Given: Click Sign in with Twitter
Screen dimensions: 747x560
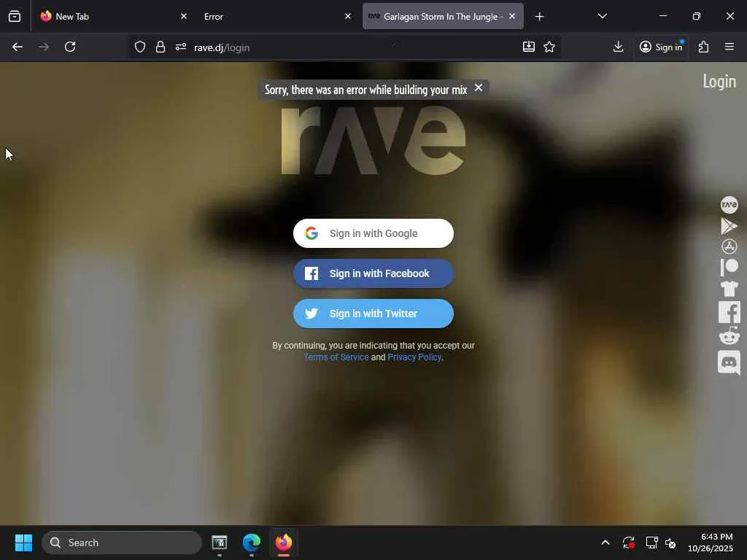Looking at the screenshot, I should click(x=373, y=314).
